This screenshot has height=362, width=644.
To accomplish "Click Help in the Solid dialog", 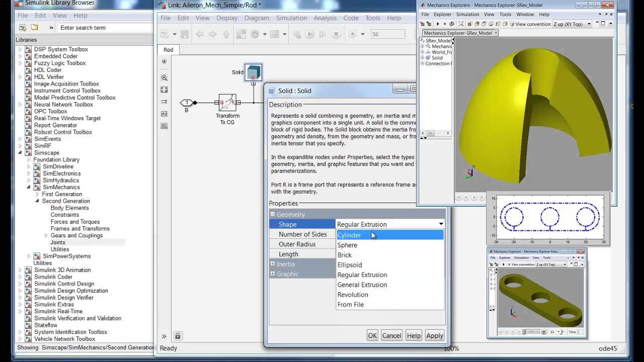I will coord(414,335).
